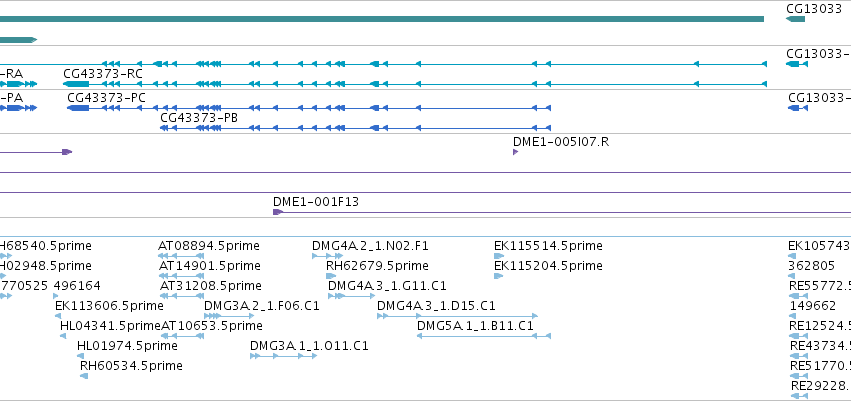
Task: Select the RH60534.5prime arrow glyph
Action: tap(84, 375)
